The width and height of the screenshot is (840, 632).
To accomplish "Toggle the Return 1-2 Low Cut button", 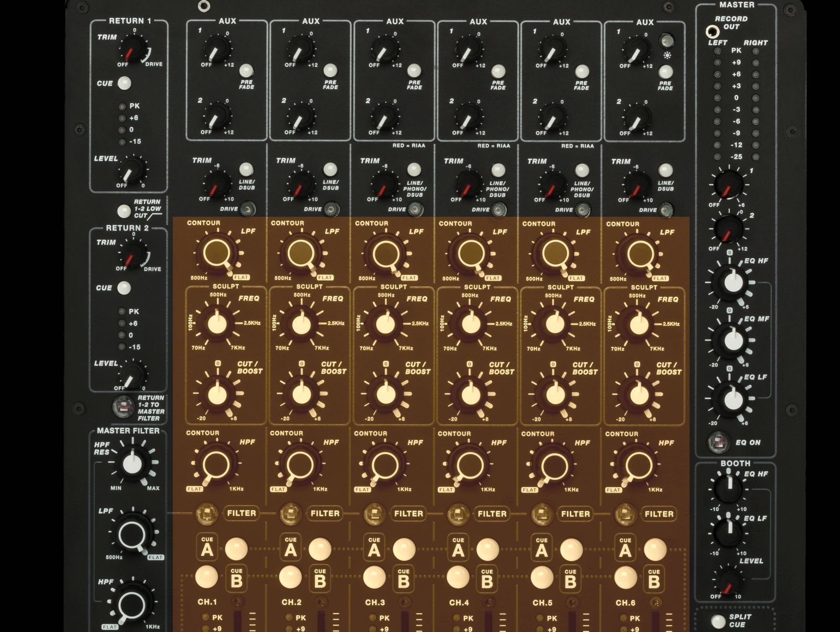I will coord(124,211).
